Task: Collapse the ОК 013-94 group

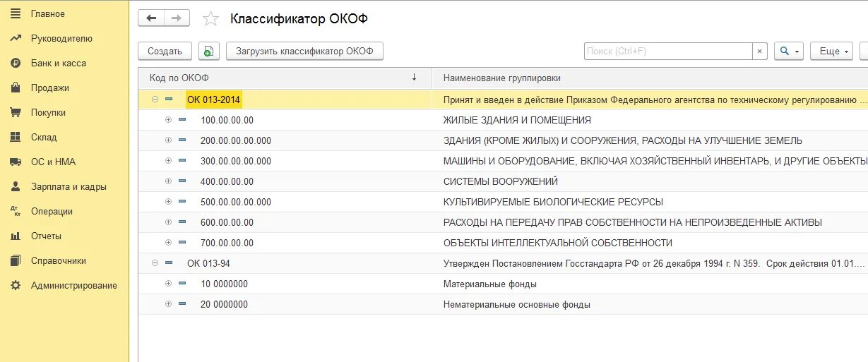Action: 155,263
